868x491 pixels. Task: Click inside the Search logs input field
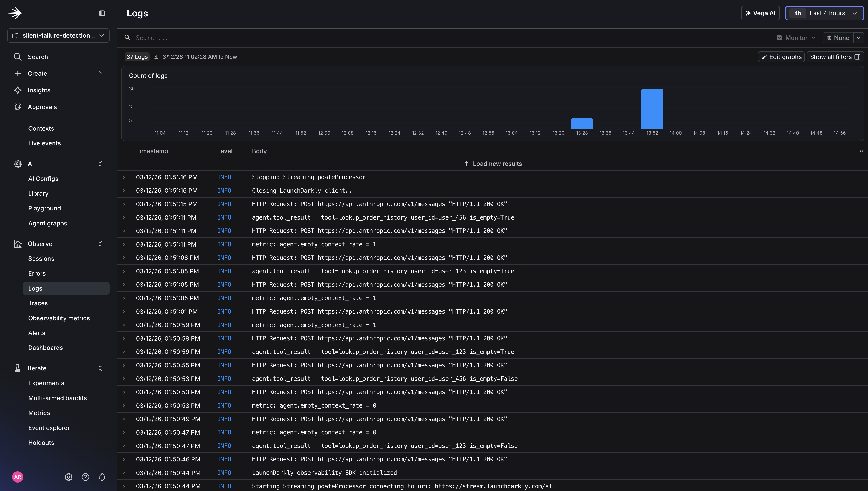coord(236,37)
